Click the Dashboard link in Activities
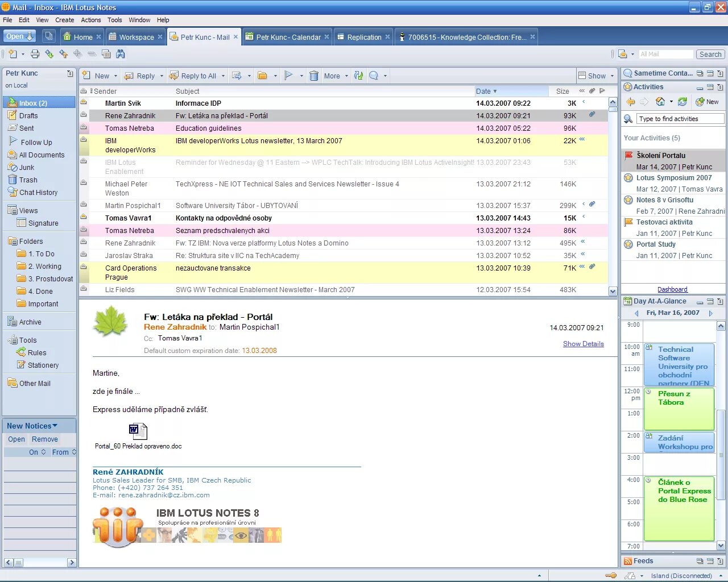Image resolution: width=728 pixels, height=582 pixels. pos(672,289)
